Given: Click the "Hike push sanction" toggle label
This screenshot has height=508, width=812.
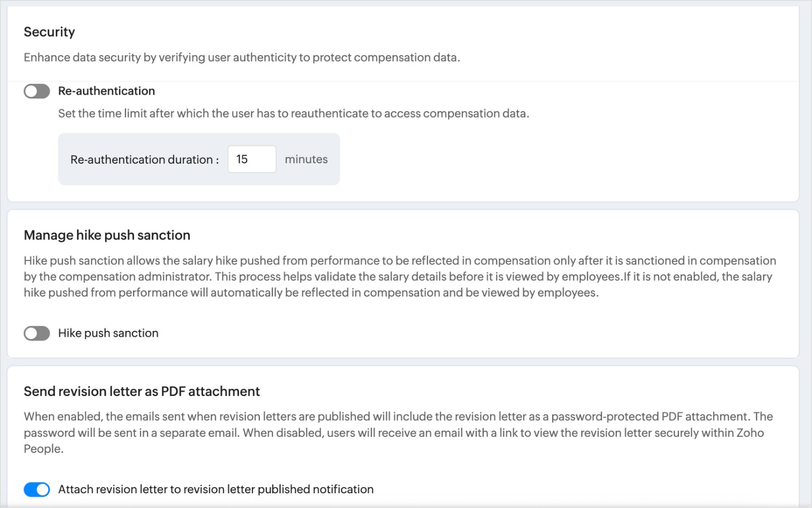Looking at the screenshot, I should 108,333.
